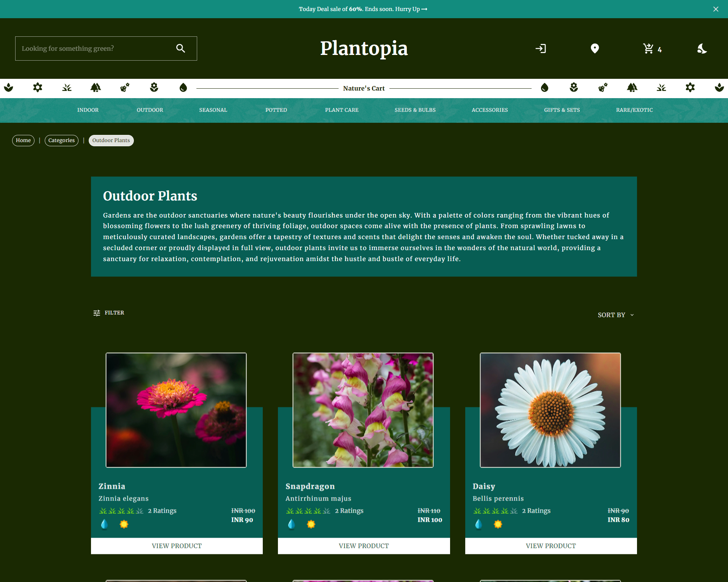
Task: Click the search magnifier icon
Action: click(180, 48)
